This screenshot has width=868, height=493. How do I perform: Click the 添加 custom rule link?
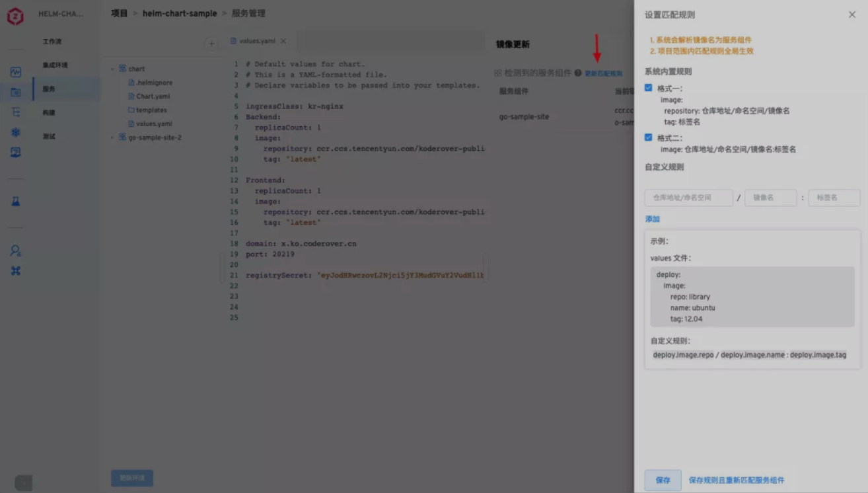[x=652, y=219]
